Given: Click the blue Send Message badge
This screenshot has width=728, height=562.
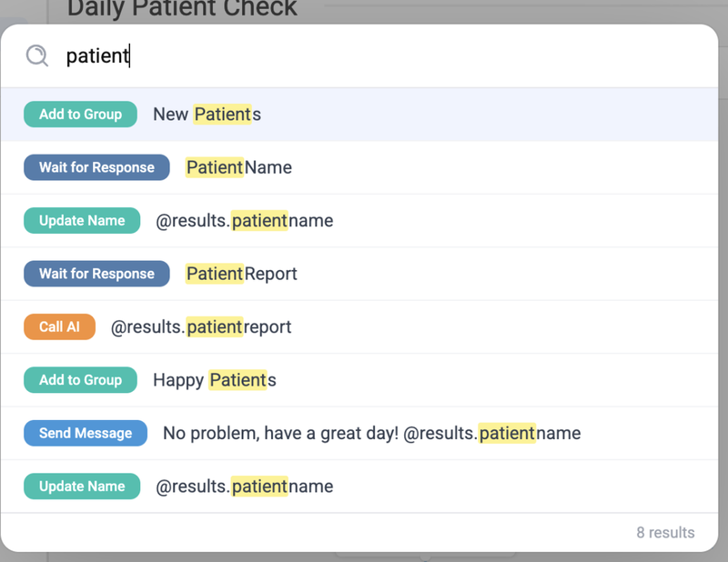Looking at the screenshot, I should tap(86, 433).
